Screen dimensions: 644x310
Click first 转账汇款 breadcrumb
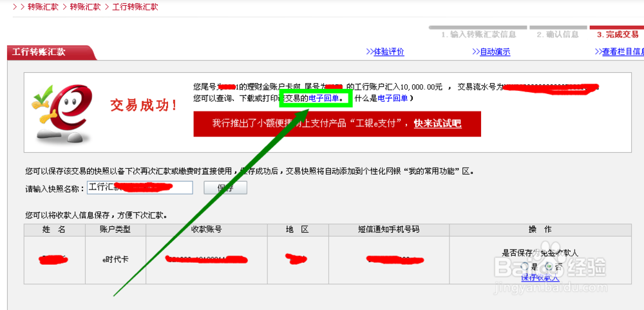coord(43,7)
